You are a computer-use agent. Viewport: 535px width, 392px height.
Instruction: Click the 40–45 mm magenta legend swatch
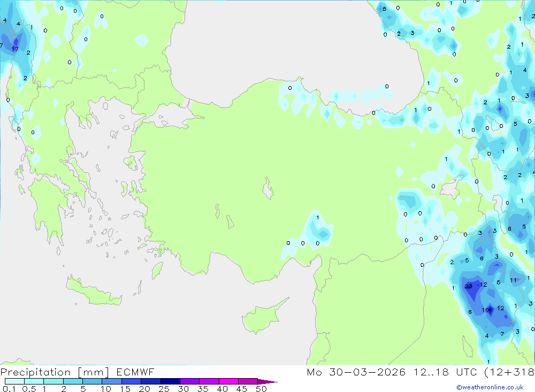228,381
